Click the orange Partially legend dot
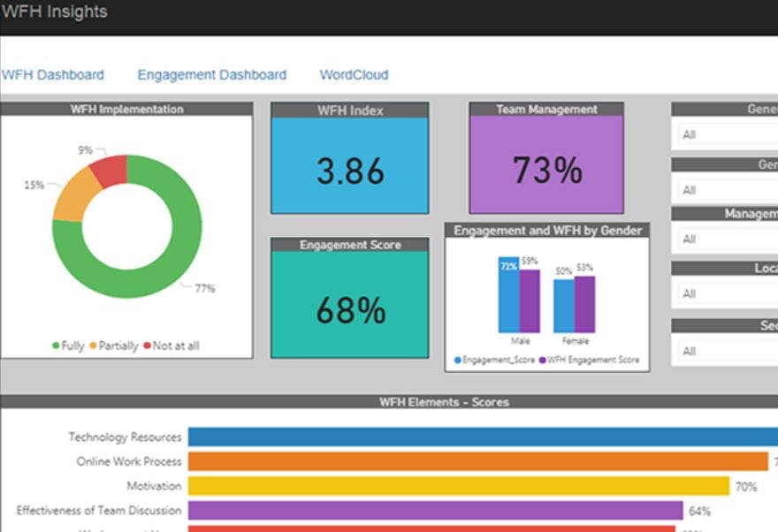The image size is (778, 532). (x=94, y=346)
